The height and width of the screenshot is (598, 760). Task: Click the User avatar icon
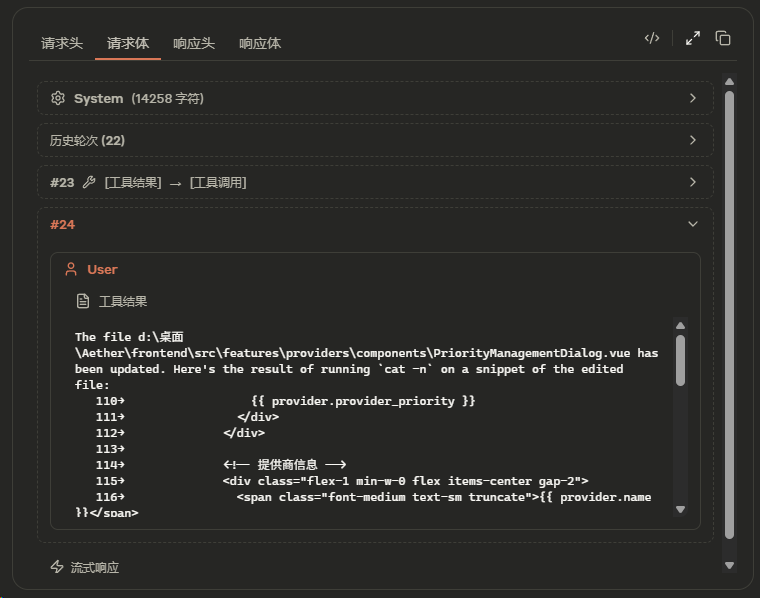(71, 269)
